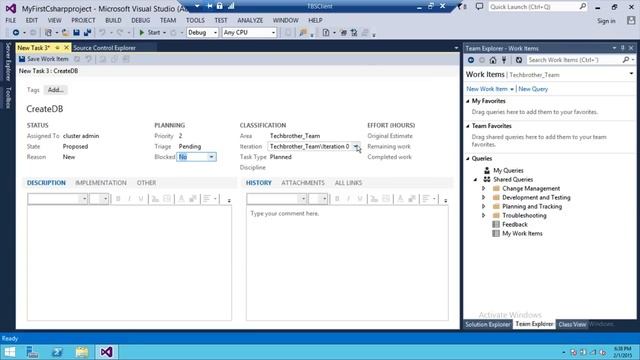640x360 pixels.
Task: Click the Search Work Items magnifier icon
Action: coord(626,60)
